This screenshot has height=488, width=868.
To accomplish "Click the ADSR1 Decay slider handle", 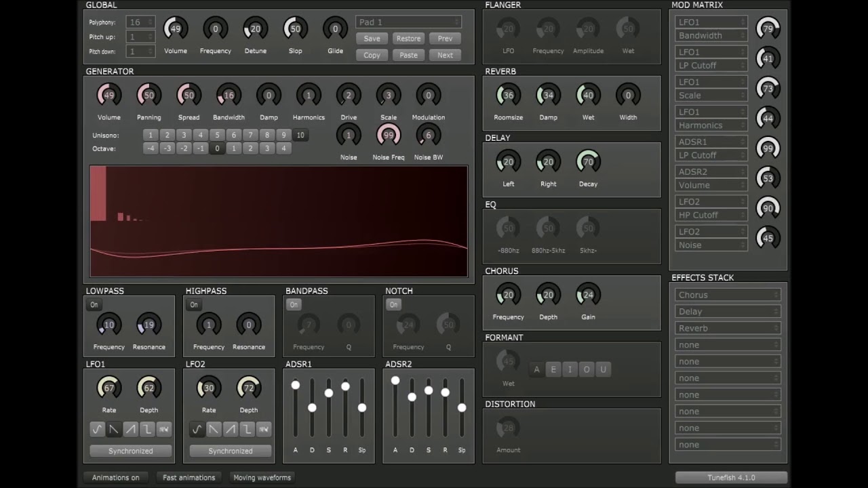I will click(x=312, y=407).
